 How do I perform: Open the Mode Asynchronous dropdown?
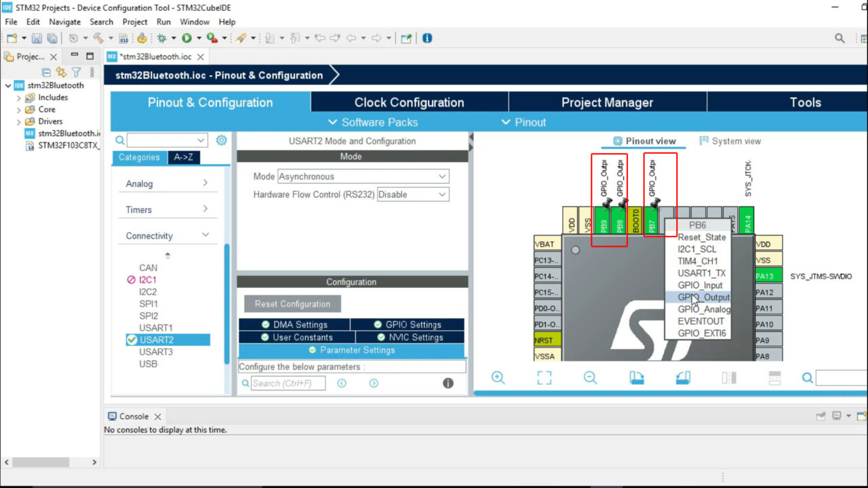(363, 176)
